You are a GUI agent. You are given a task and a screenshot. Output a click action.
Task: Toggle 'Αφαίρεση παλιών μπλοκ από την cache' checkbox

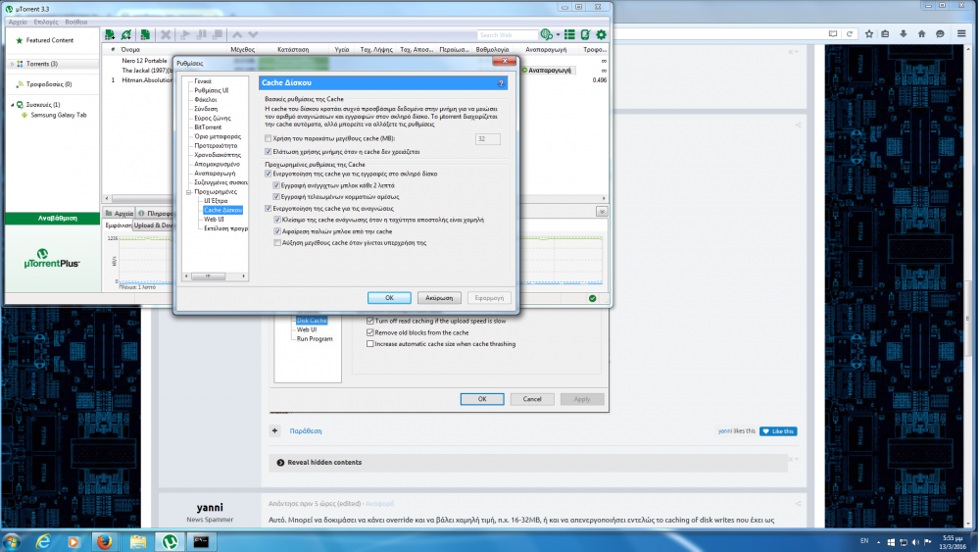pos(277,231)
